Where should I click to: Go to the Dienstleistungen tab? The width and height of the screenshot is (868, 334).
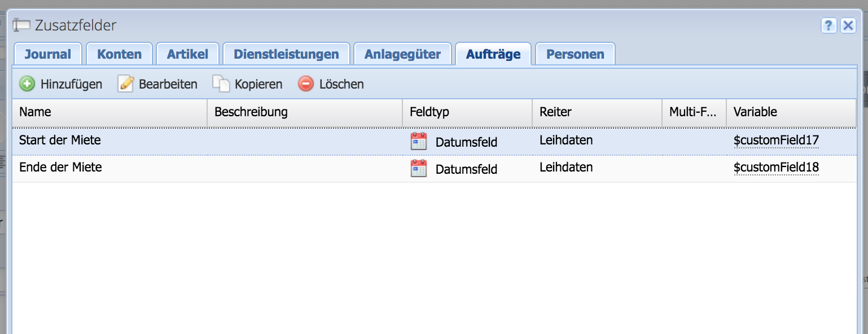pyautogui.click(x=286, y=54)
